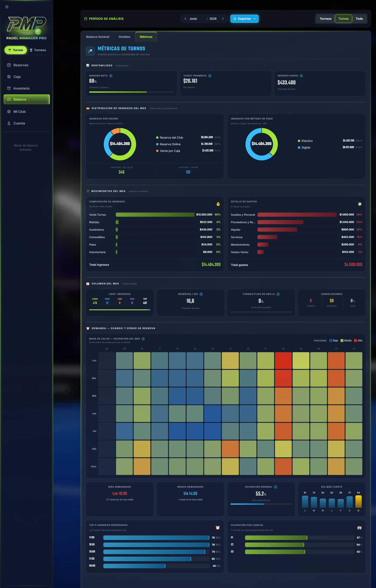Click the Alta intensity legend swatch

pyautogui.click(x=355, y=341)
